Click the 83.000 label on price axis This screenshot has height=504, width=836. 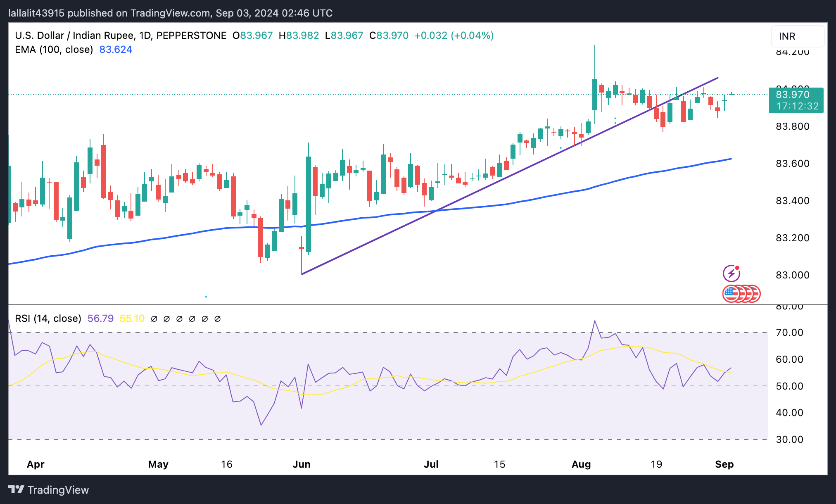coord(792,275)
